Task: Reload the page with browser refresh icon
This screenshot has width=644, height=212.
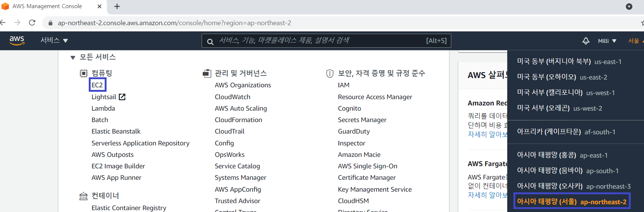Action: (32, 23)
